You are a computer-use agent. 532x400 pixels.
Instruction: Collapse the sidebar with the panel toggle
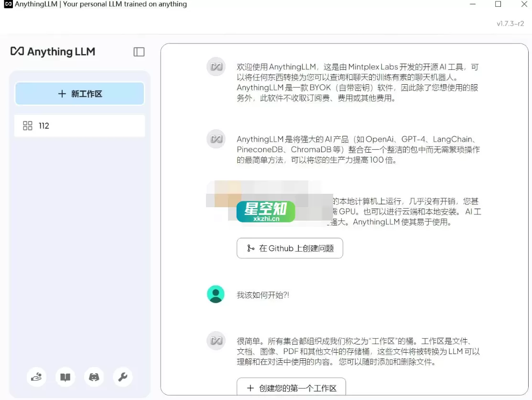(139, 52)
